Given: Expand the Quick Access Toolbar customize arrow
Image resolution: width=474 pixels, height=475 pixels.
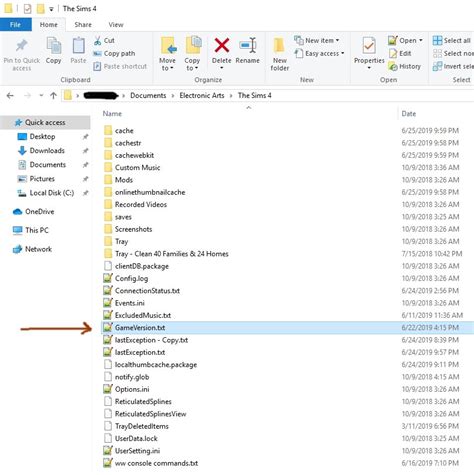Looking at the screenshot, I should point(51,9).
